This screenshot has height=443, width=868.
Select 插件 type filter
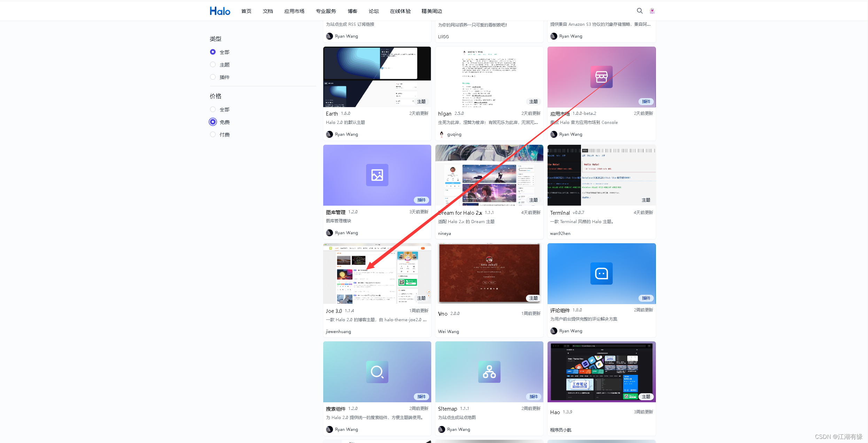click(x=213, y=77)
